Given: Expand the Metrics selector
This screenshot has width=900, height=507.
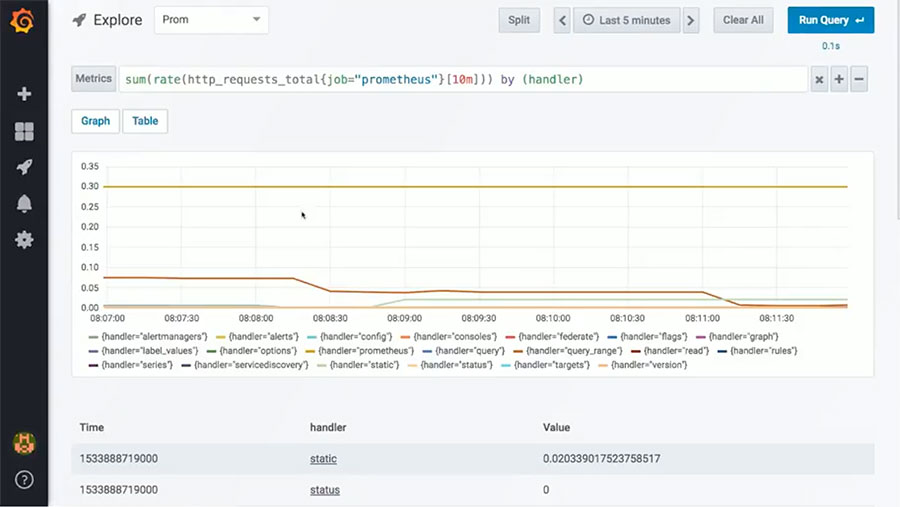Looking at the screenshot, I should pyautogui.click(x=94, y=79).
